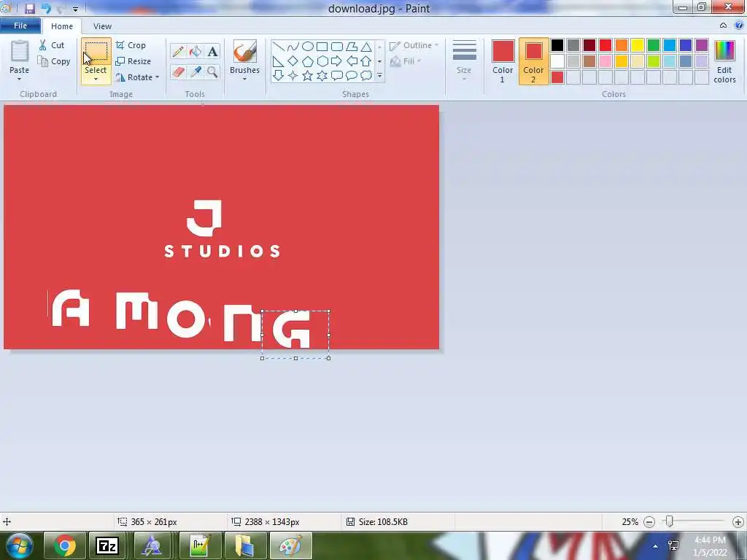Activate the Color 1 foreground selector

click(503, 61)
